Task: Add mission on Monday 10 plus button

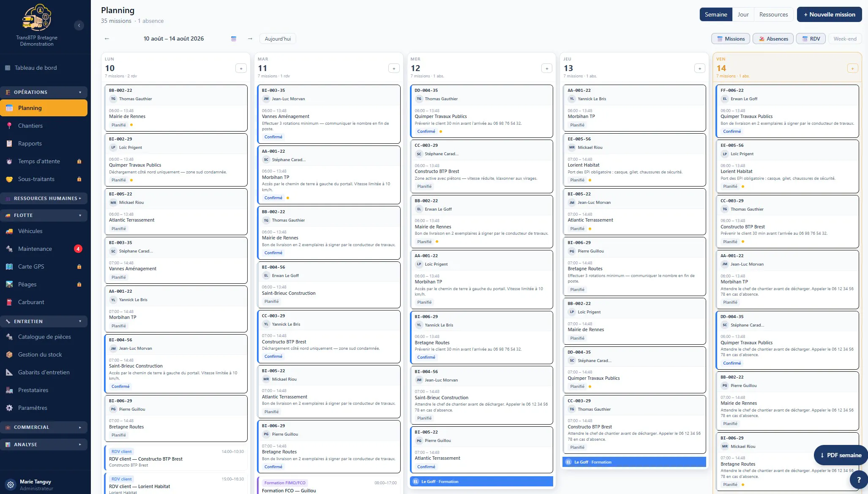Action: pyautogui.click(x=241, y=69)
